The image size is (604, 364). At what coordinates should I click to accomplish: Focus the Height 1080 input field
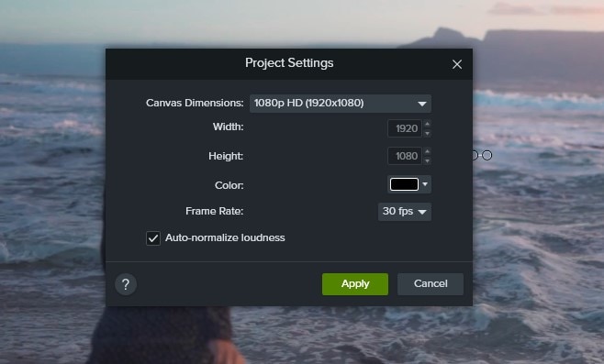point(405,156)
